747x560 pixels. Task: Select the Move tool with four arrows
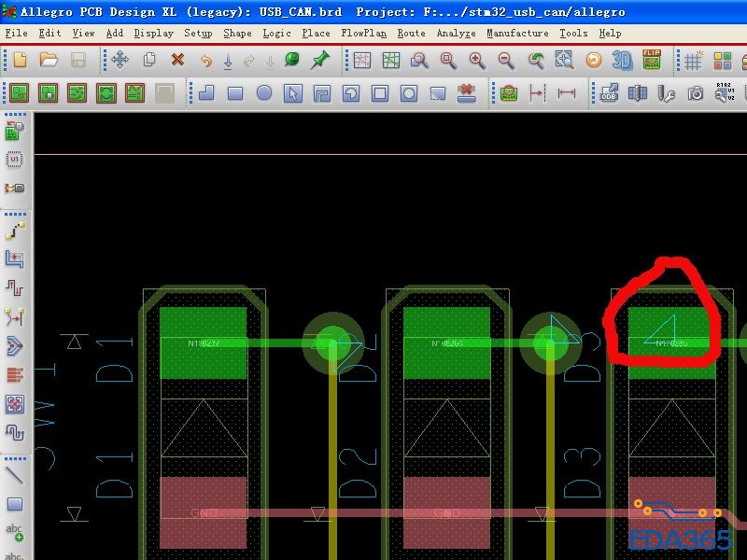point(120,60)
